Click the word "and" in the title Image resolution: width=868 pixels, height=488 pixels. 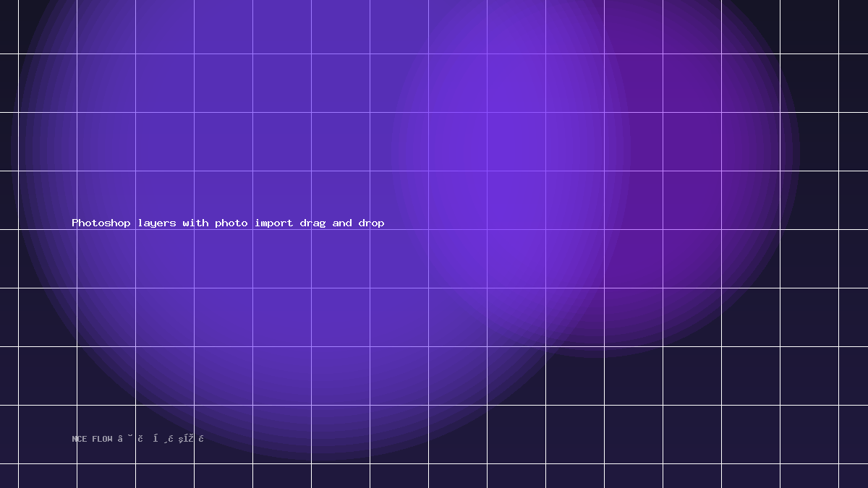[342, 223]
